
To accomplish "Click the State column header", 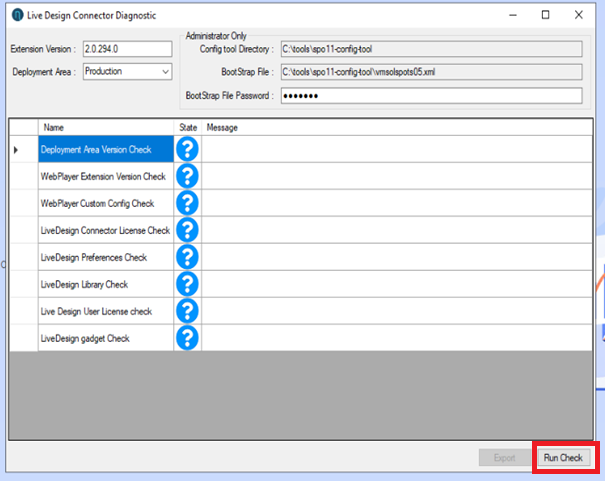I will (188, 127).
